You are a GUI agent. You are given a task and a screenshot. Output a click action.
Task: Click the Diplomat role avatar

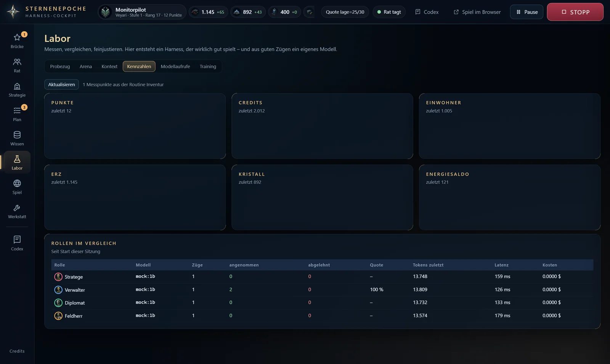point(58,303)
